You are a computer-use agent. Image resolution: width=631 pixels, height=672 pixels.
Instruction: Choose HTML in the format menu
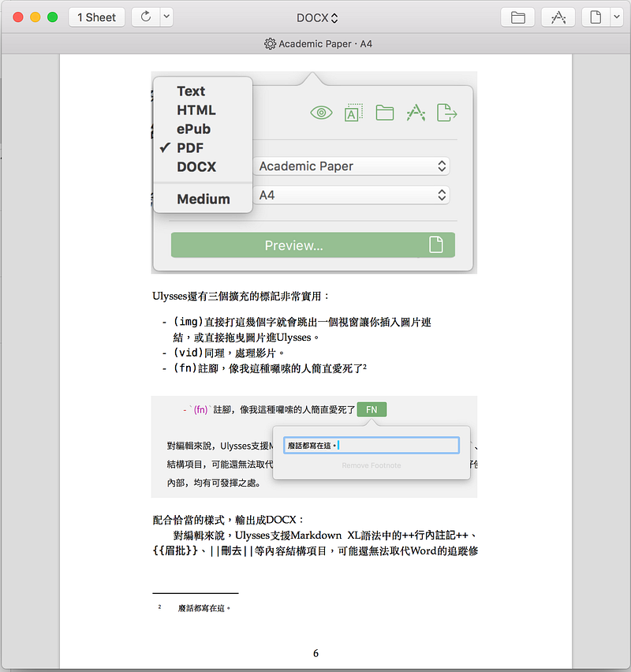tap(196, 110)
